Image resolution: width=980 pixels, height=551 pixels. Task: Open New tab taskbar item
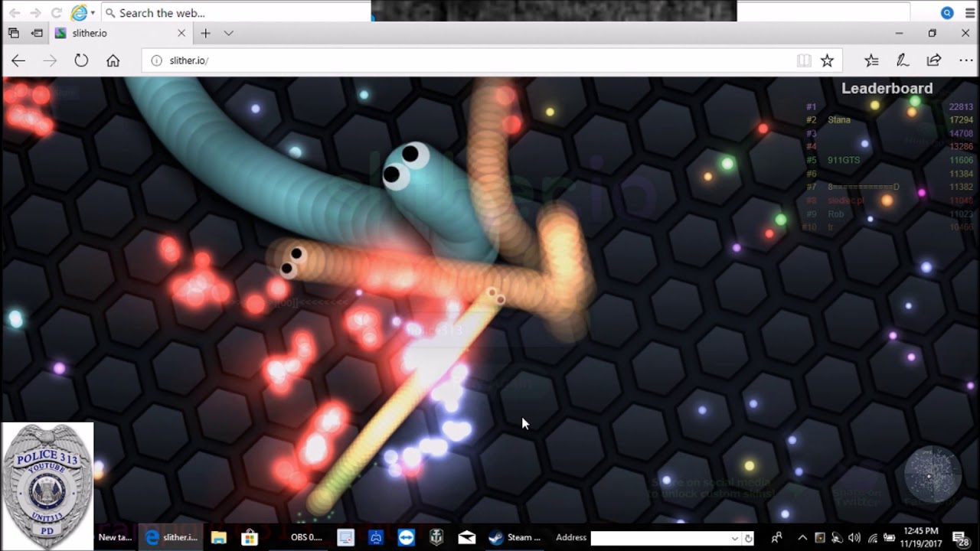(115, 537)
